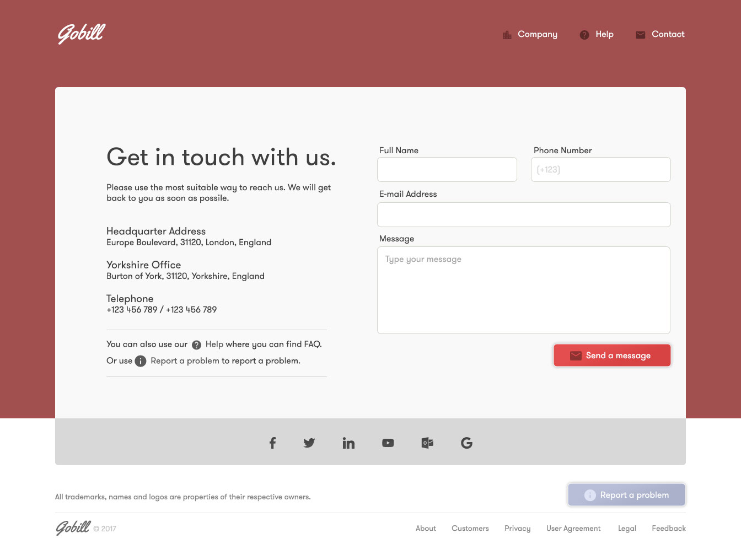View the User Agreement link
Screen dimensions: 741x560
point(573,528)
